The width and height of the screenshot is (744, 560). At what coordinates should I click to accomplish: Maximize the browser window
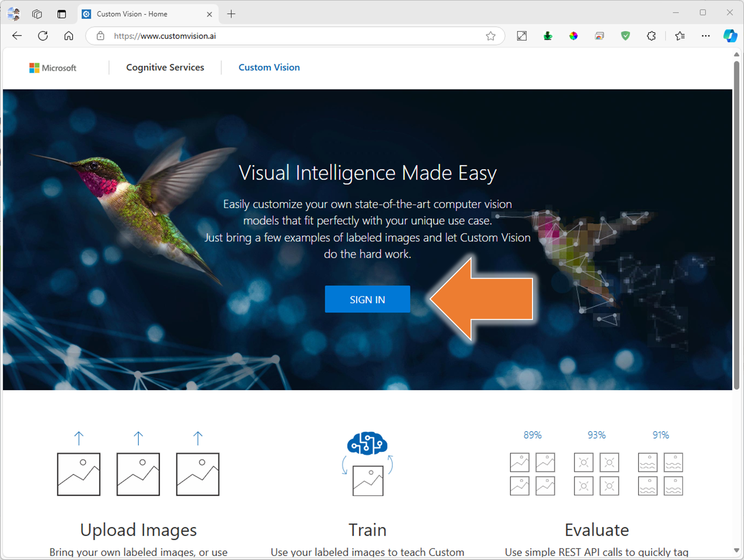pos(703,12)
